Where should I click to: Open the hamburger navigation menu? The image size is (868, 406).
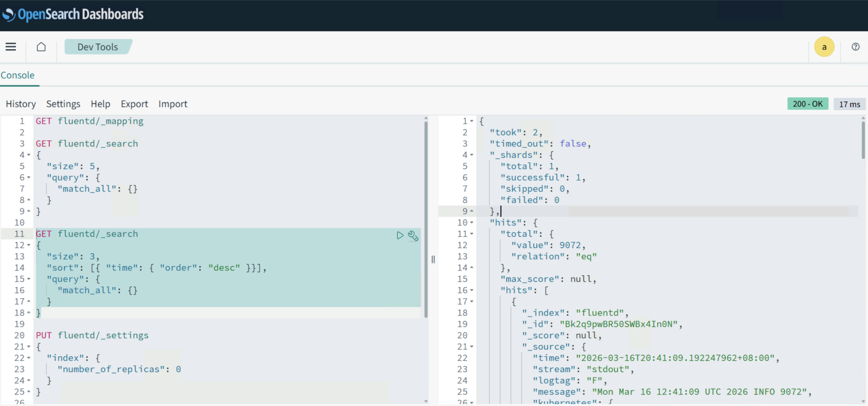[11, 47]
